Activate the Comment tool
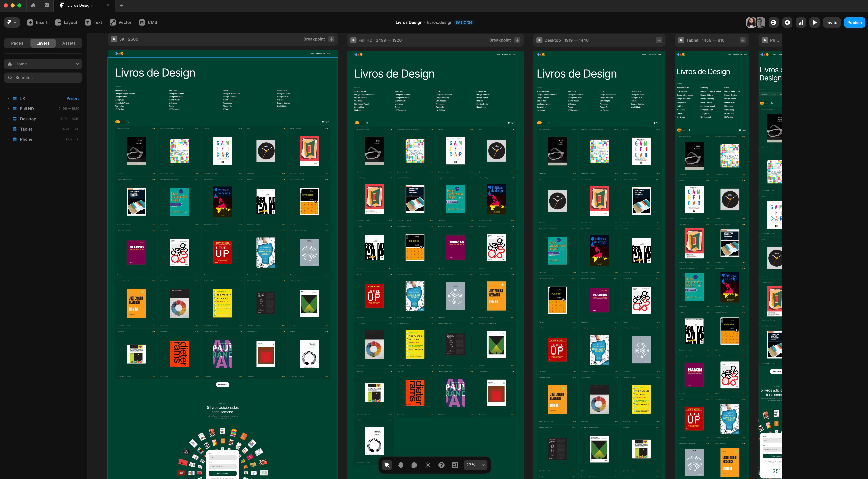 (x=414, y=465)
